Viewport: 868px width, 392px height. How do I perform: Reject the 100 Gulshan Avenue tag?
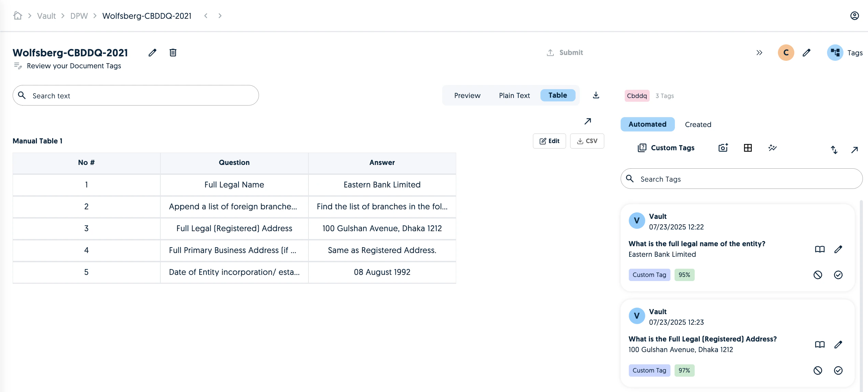(x=818, y=370)
